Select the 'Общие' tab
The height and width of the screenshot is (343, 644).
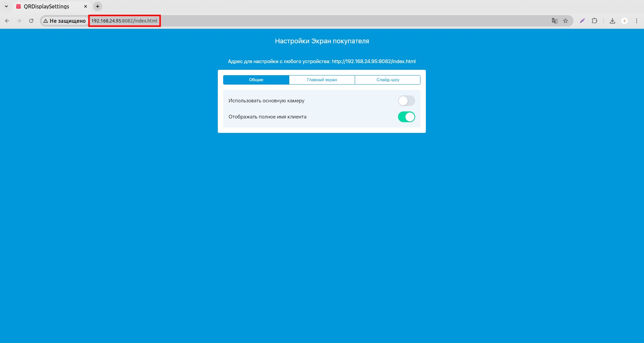click(x=256, y=80)
